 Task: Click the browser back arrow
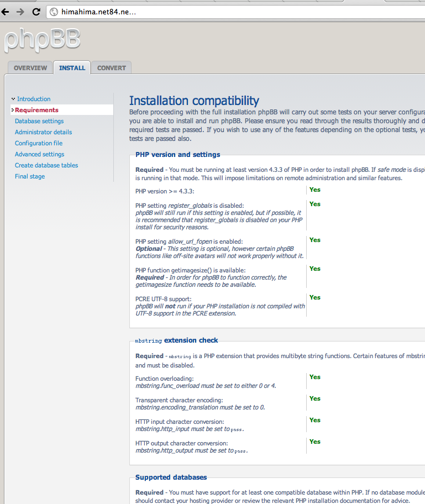tap(5, 12)
